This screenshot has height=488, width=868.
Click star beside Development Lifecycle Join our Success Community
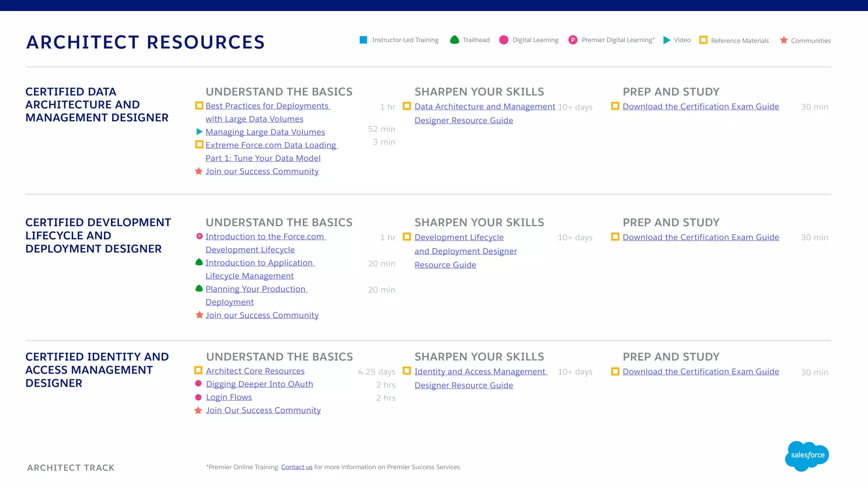pos(199,315)
